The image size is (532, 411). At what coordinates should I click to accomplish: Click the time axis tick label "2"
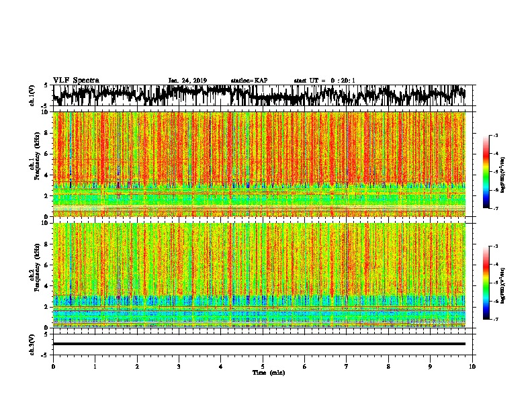(137, 367)
